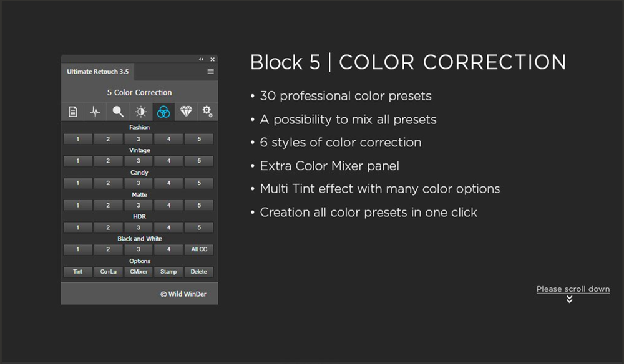The height and width of the screenshot is (364, 624).
Task: Collapse panel with double-arrow icon
Action: (x=202, y=59)
